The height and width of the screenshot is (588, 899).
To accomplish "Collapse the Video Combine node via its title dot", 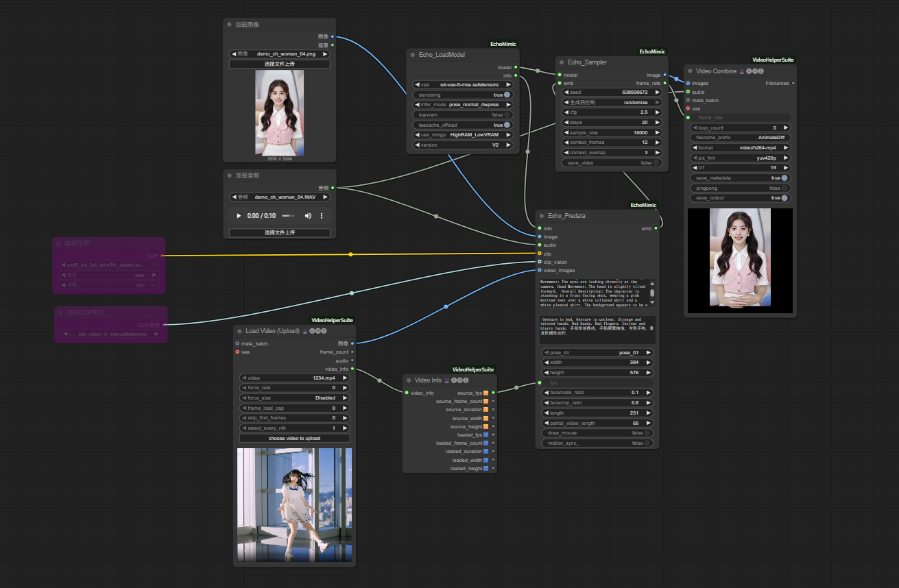I will click(x=690, y=71).
